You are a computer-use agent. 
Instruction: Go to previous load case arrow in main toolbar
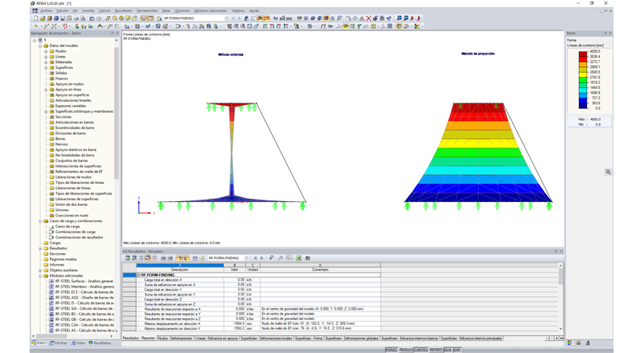[233, 18]
